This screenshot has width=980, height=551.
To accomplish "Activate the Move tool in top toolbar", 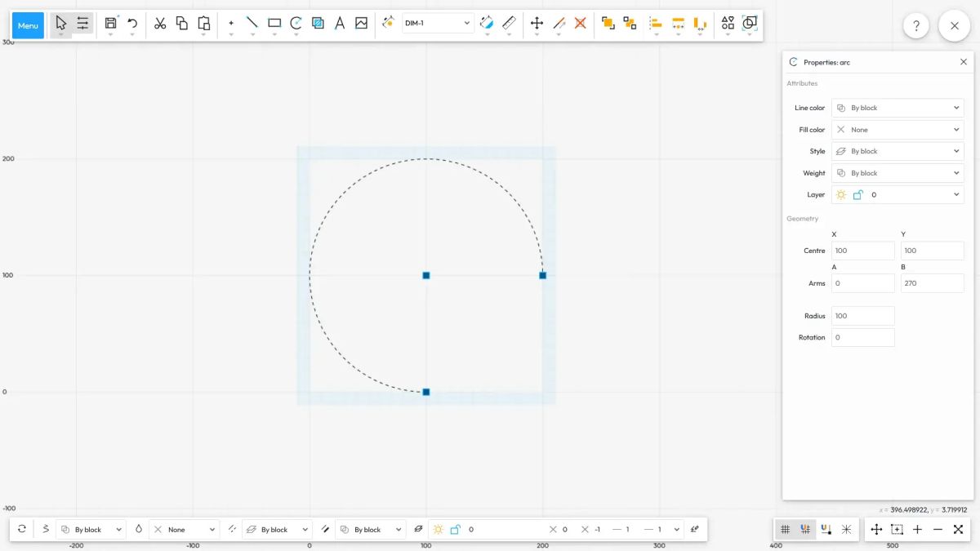I will [x=537, y=23].
